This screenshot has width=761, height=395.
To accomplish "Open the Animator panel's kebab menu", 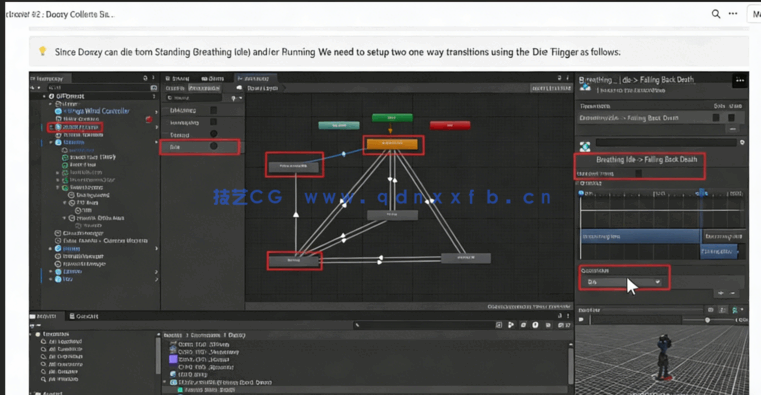I will pos(567,78).
